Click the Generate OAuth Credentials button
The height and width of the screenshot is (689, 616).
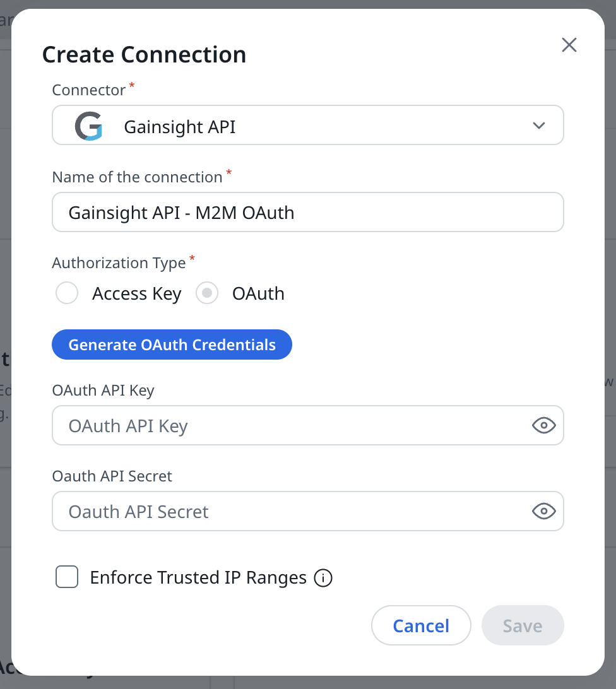click(x=172, y=344)
